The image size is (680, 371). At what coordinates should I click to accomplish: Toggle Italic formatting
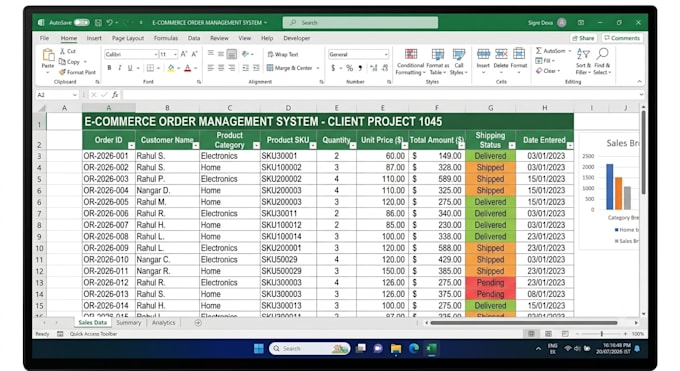pyautogui.click(x=119, y=68)
